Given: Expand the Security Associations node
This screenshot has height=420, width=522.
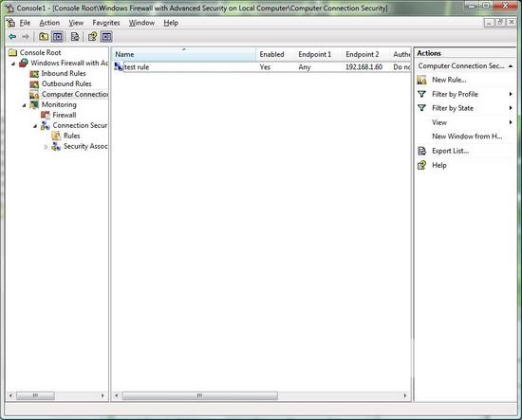Looking at the screenshot, I should pyautogui.click(x=47, y=147).
